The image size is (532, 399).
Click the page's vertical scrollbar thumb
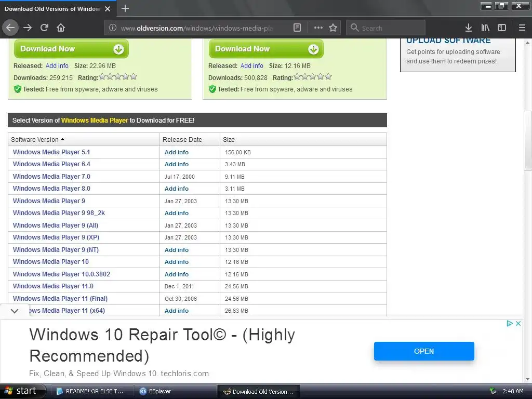tap(527, 140)
